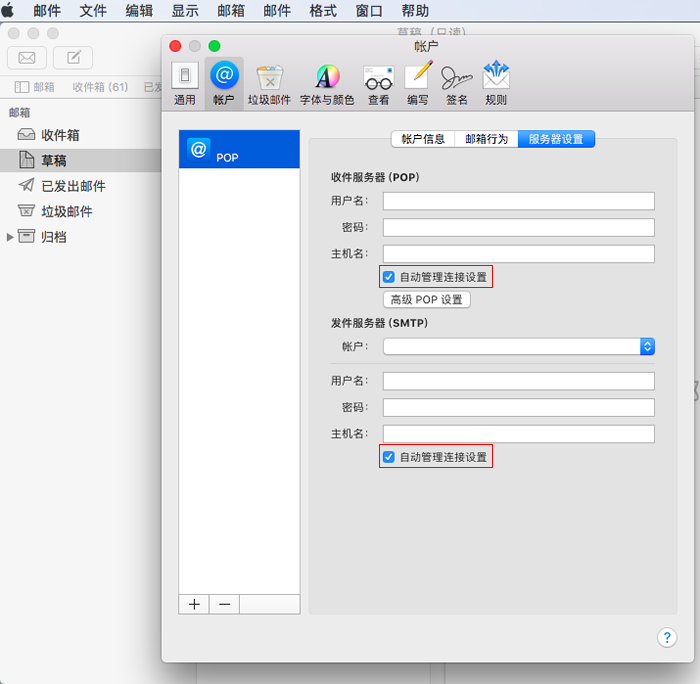Open the Apple menu

coord(8,10)
